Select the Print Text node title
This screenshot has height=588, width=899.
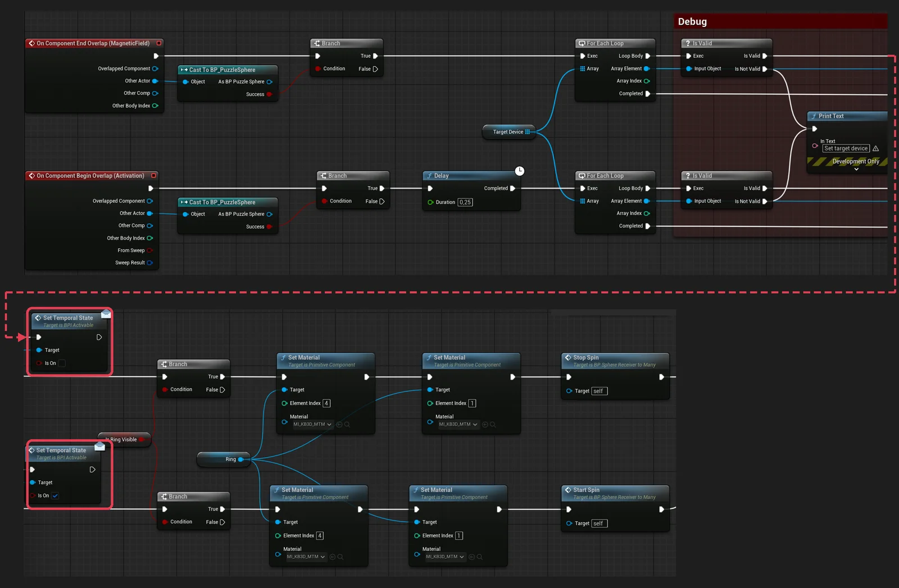point(831,116)
